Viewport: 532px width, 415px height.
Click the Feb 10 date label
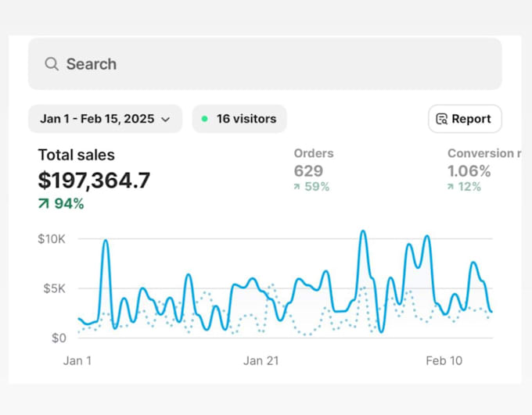[444, 361]
